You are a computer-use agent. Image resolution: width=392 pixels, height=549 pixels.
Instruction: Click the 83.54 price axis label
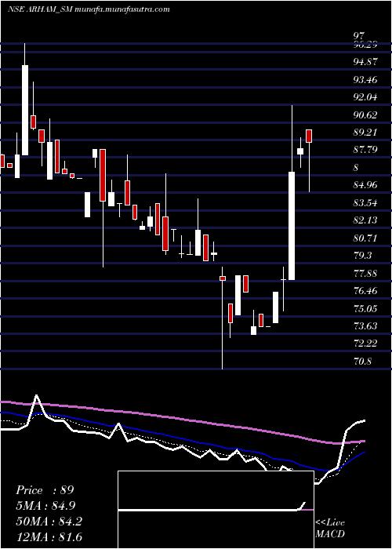pyautogui.click(x=365, y=202)
